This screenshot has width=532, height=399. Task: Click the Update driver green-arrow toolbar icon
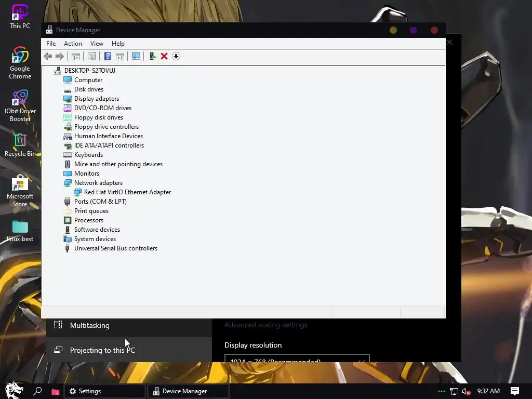tap(152, 56)
